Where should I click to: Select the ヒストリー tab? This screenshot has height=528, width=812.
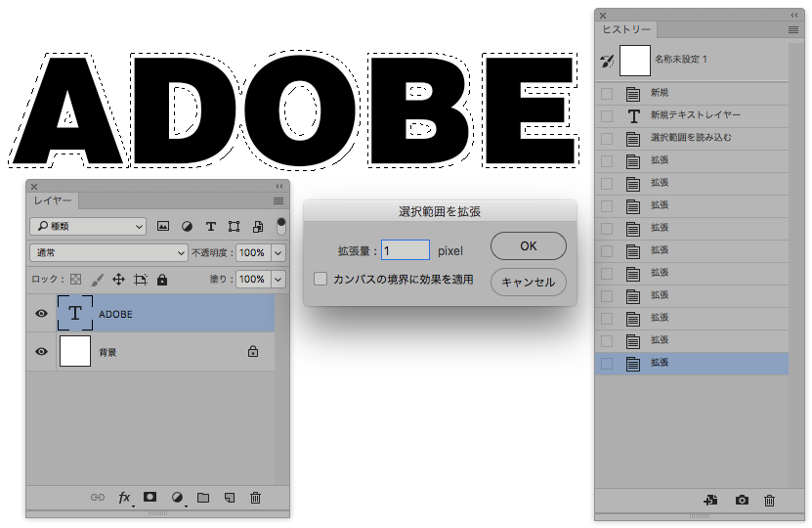[x=626, y=30]
